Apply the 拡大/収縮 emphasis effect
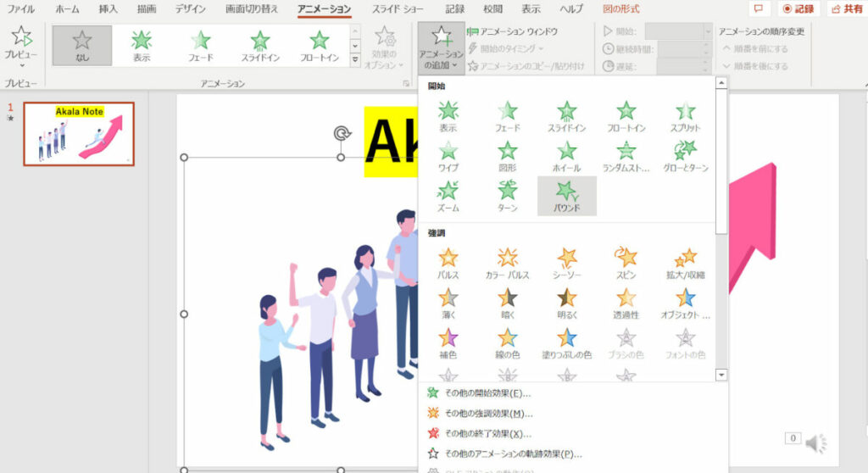The height and width of the screenshot is (473, 868). coord(685,261)
